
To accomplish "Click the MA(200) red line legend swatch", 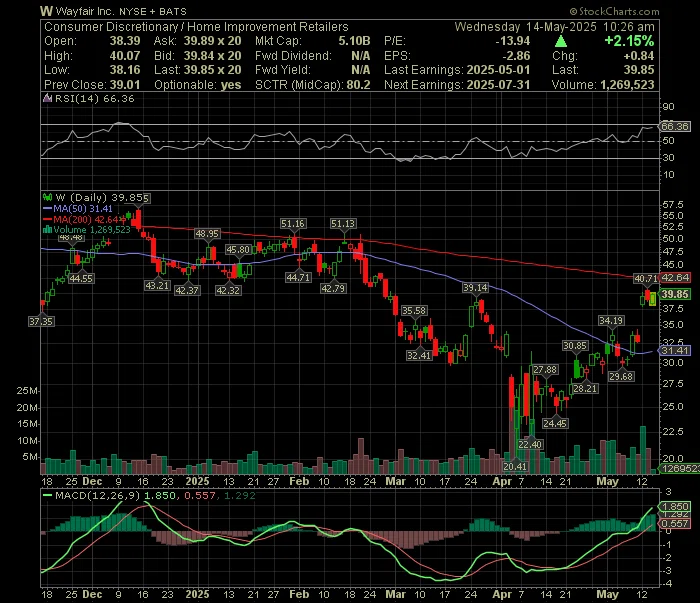I will (x=47, y=219).
